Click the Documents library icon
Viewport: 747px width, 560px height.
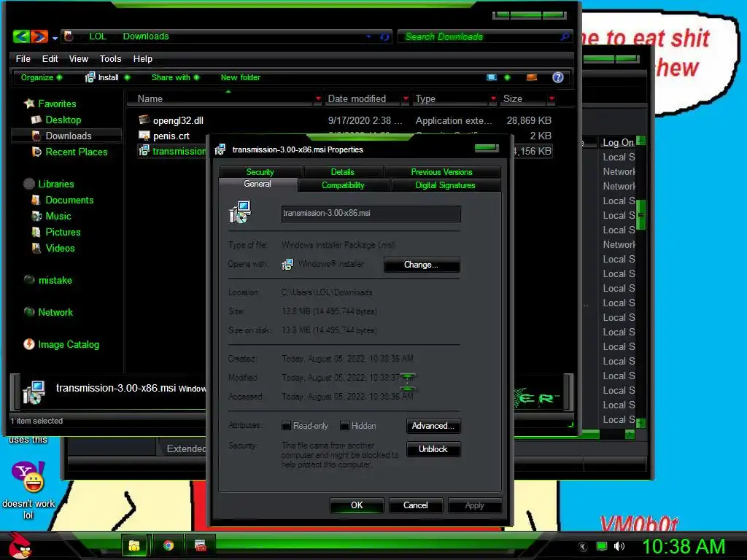(36, 200)
